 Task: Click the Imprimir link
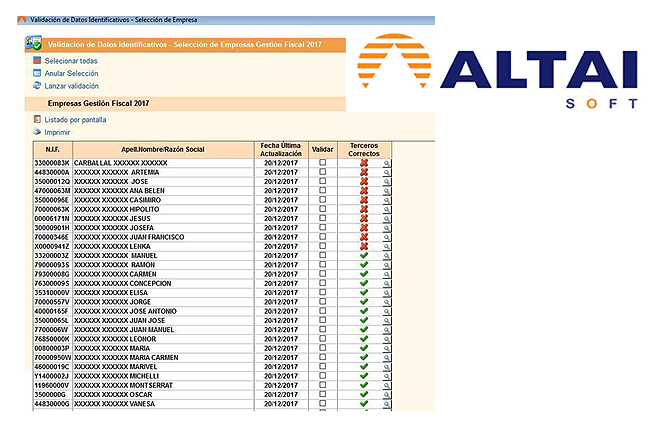pyautogui.click(x=57, y=133)
